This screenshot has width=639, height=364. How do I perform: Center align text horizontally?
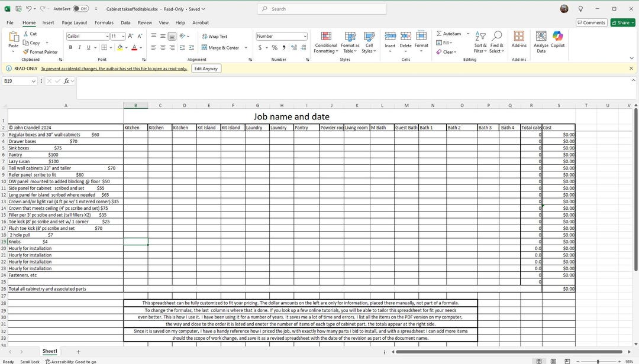coord(163,48)
